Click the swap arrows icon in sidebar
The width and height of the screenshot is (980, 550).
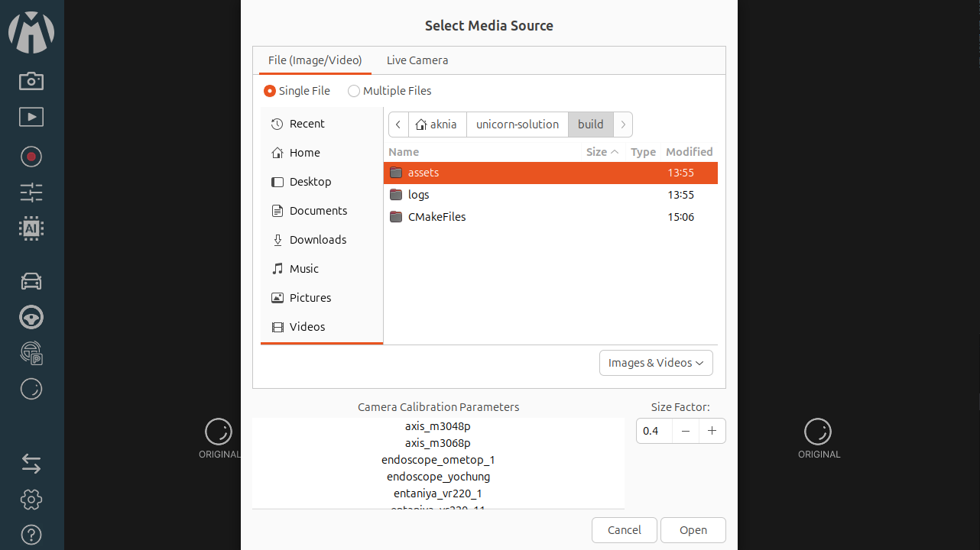coord(31,464)
